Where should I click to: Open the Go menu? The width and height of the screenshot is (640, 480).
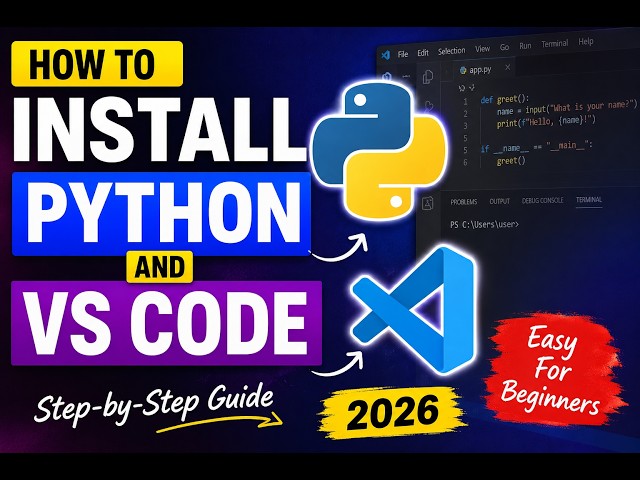[x=504, y=47]
